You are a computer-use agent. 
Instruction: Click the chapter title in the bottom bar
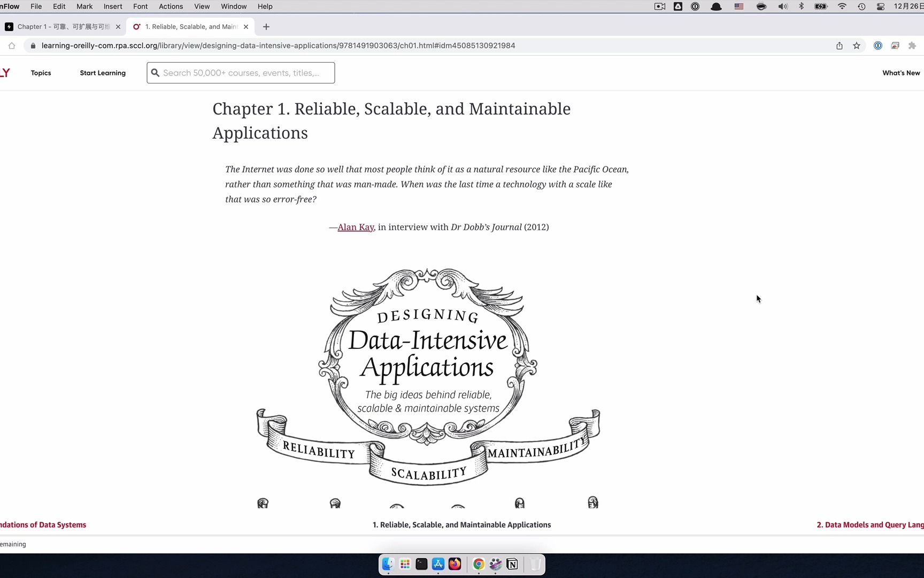tap(462, 524)
